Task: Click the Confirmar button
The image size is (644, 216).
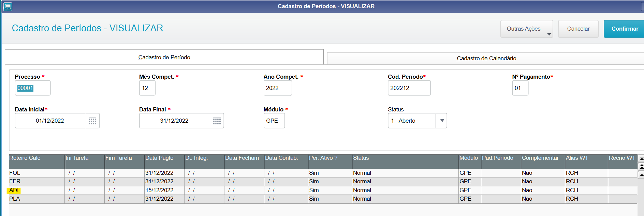Action: click(x=624, y=29)
